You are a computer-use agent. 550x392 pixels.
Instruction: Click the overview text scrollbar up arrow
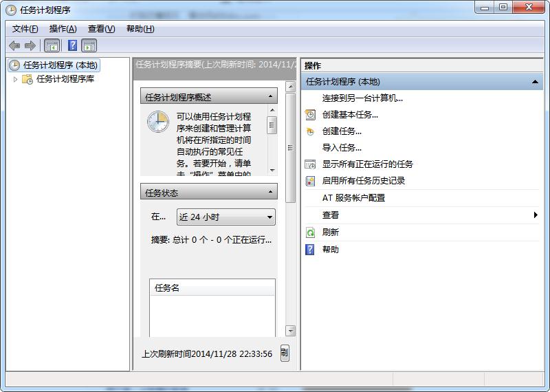point(272,110)
